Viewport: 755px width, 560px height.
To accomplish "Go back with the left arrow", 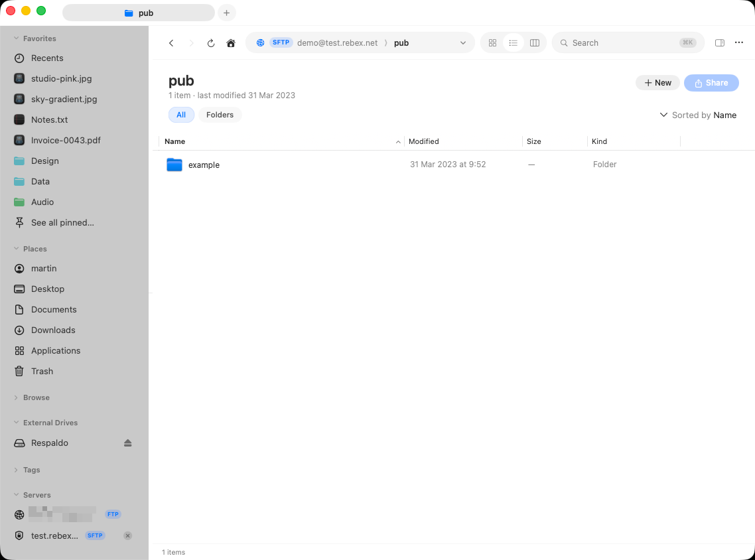I will coord(171,43).
